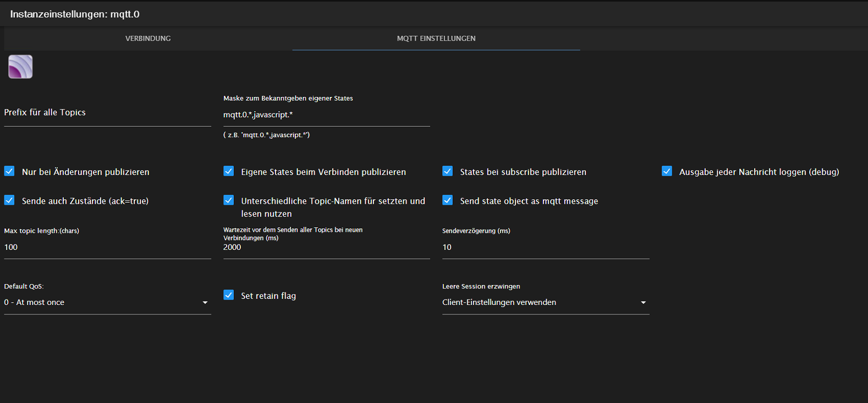Click the Wartezeit field showing 2000
The height and width of the screenshot is (403, 868).
tap(326, 248)
